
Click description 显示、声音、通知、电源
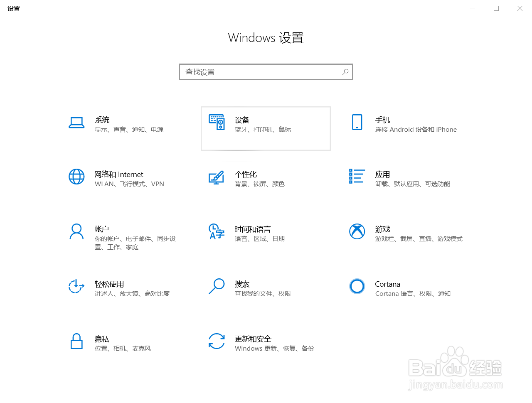[129, 130]
